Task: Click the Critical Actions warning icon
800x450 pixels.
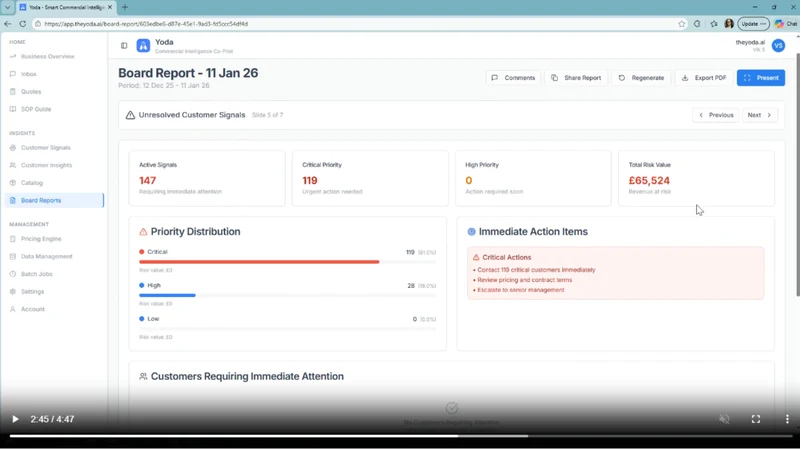Action: (476, 258)
